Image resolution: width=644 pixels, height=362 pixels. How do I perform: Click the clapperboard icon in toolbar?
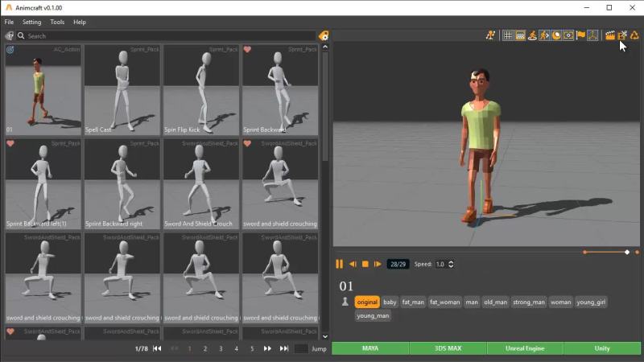pos(610,35)
